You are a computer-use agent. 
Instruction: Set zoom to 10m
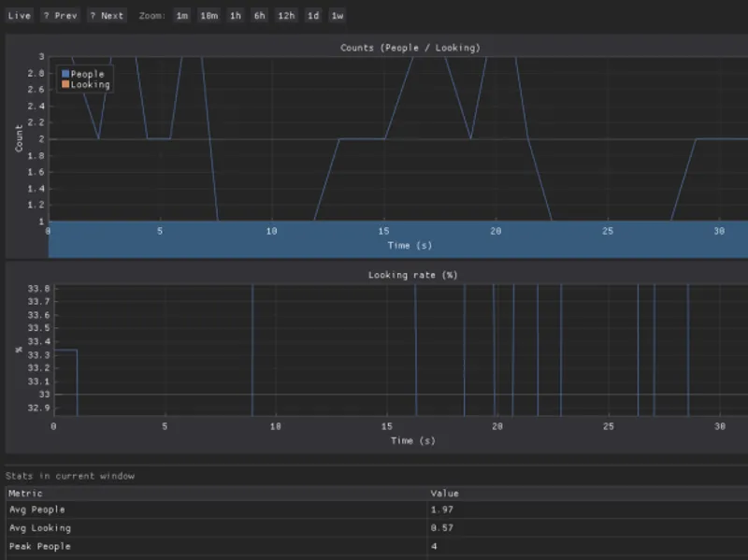point(209,16)
